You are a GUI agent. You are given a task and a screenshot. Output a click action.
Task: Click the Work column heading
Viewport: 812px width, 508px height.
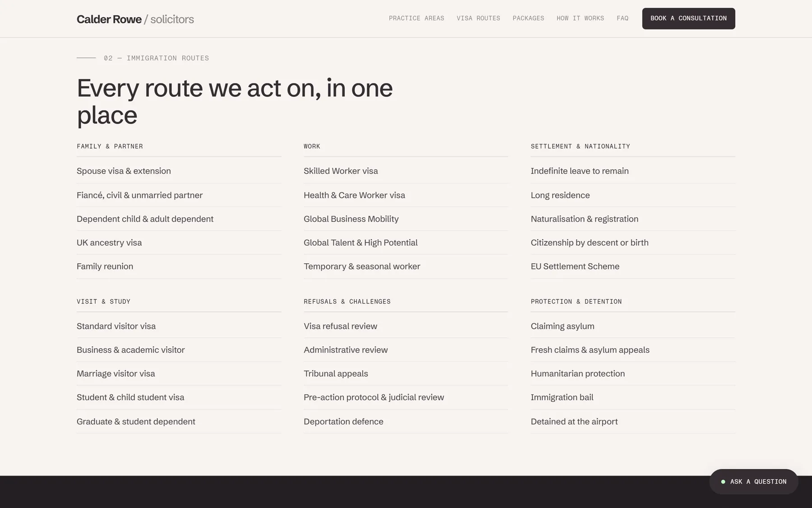312,146
